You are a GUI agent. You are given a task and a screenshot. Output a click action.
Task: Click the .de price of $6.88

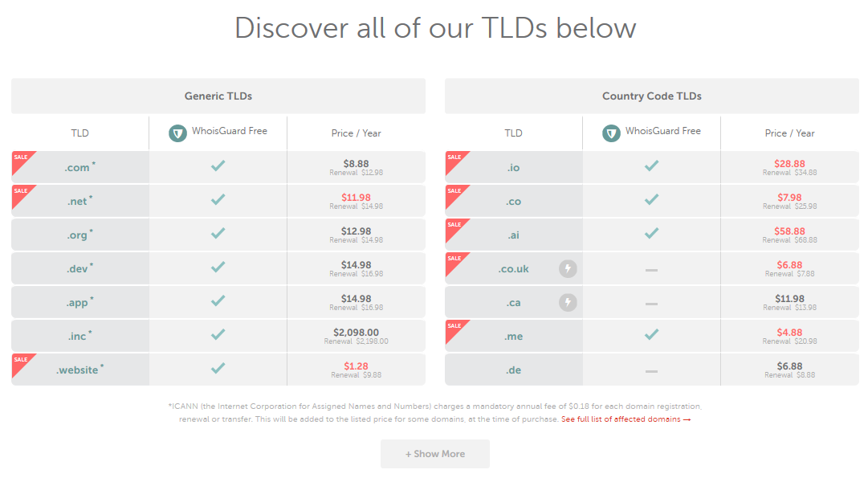[789, 366]
